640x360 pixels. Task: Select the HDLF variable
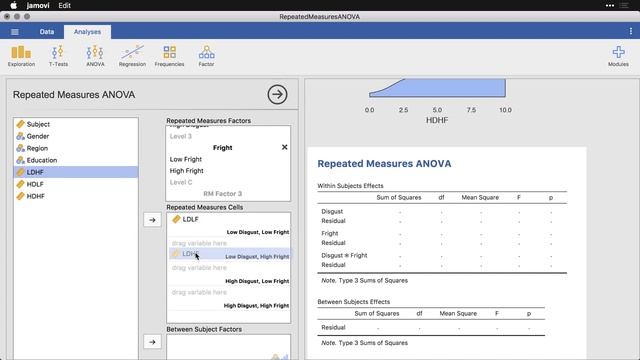(x=76, y=184)
